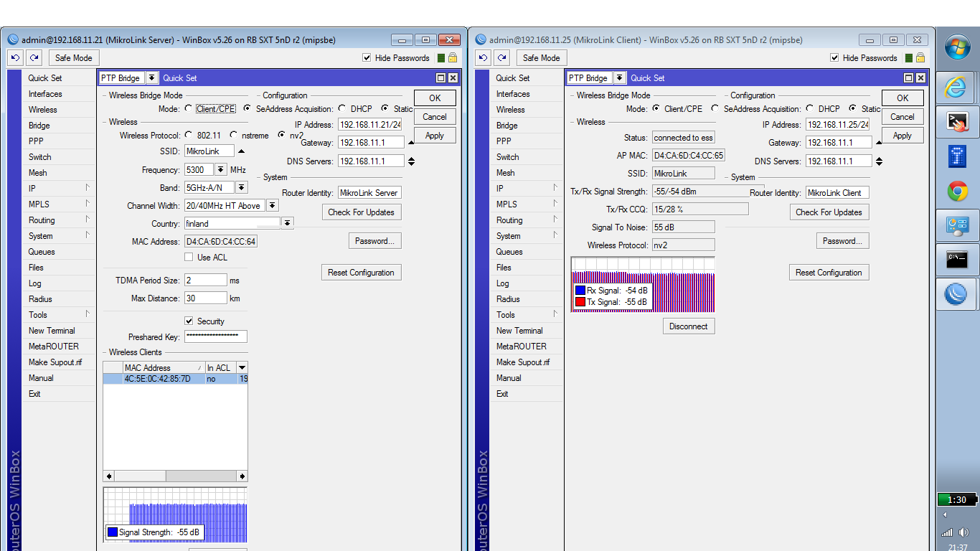The width and height of the screenshot is (980, 551).
Task: Click Check For Updates in Server window
Action: pyautogui.click(x=362, y=212)
